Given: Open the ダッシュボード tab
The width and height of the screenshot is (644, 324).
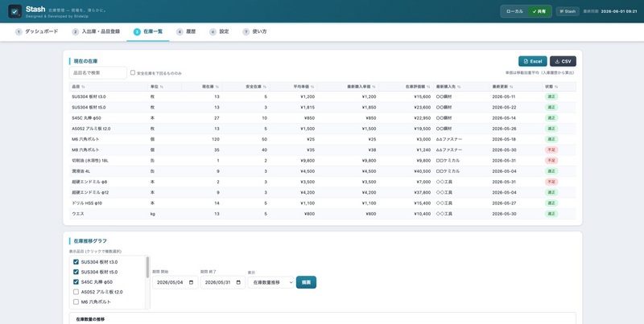Looking at the screenshot, I should (36, 32).
